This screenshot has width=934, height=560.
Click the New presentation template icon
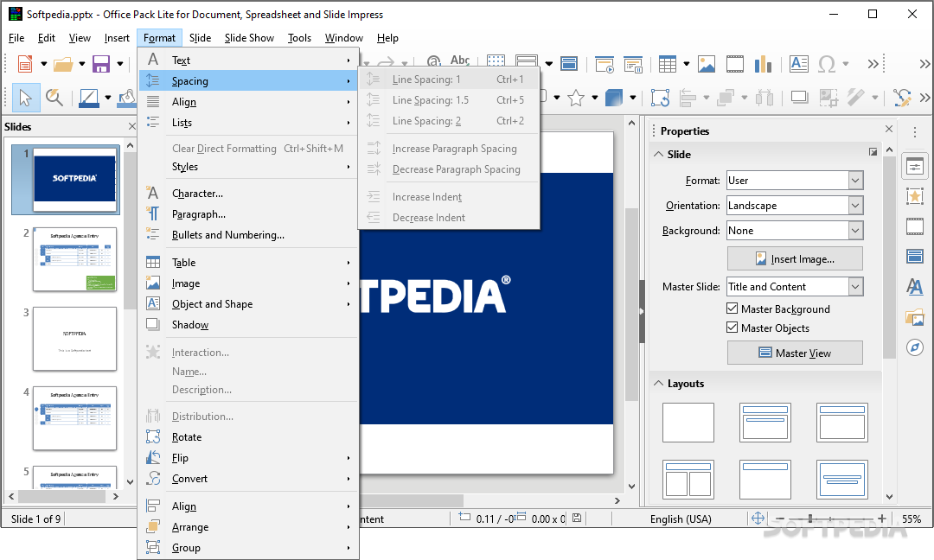click(25, 64)
